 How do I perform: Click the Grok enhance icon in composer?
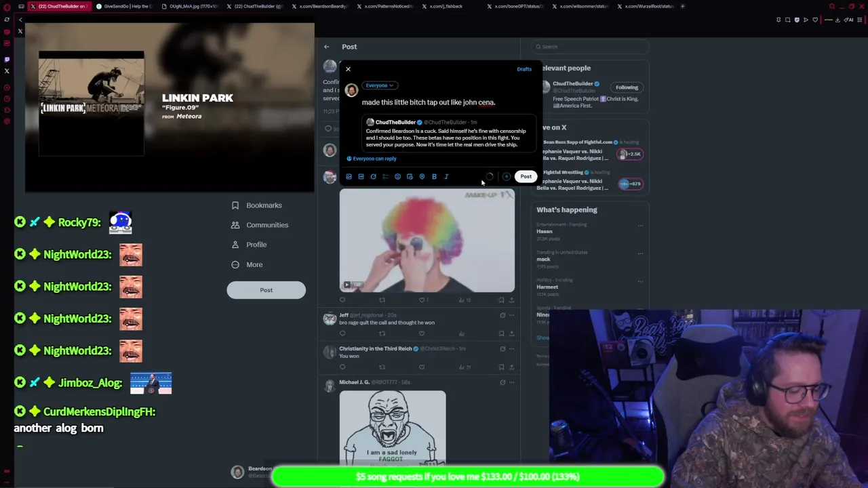point(373,177)
